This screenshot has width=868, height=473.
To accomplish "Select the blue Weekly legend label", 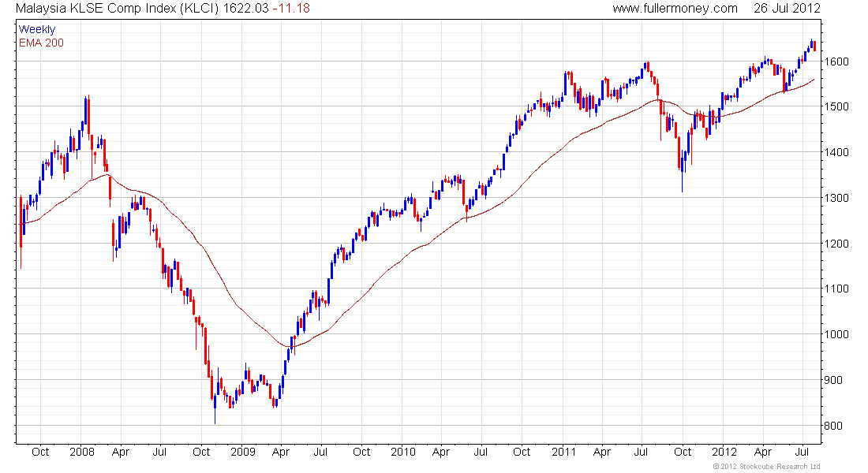I will tap(37, 30).
